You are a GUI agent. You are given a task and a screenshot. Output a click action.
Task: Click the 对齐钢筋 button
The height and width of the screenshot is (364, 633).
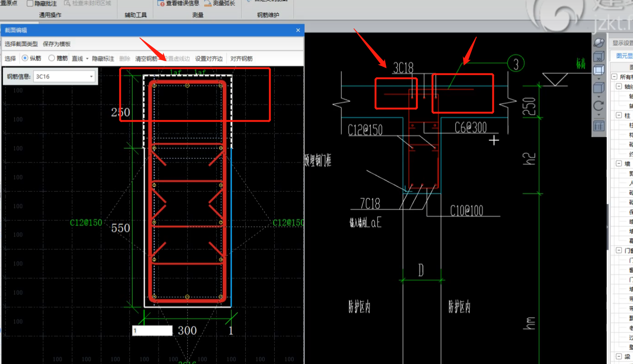point(242,59)
